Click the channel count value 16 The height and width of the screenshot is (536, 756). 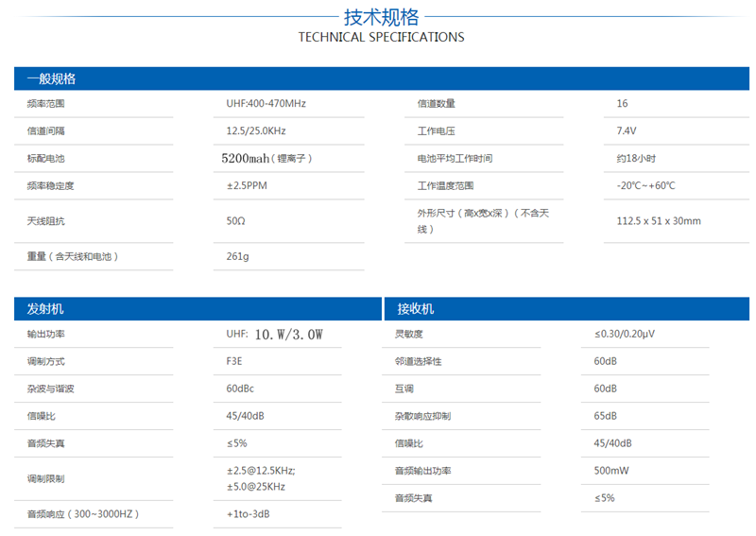tap(622, 104)
